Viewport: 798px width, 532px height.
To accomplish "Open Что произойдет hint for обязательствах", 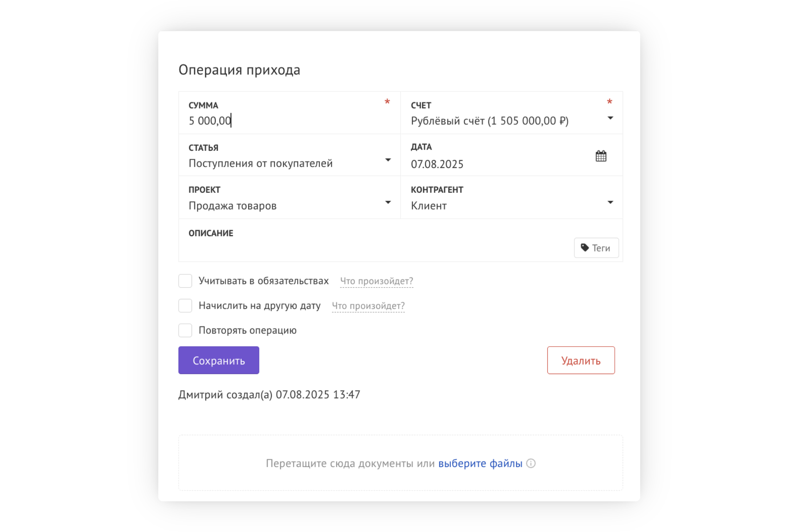I will (377, 281).
